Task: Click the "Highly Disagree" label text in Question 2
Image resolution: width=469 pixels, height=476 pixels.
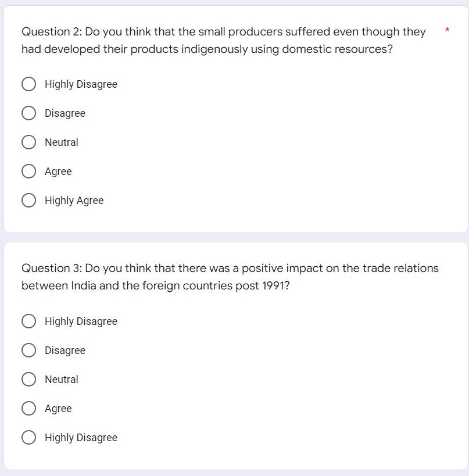Action: click(x=81, y=84)
